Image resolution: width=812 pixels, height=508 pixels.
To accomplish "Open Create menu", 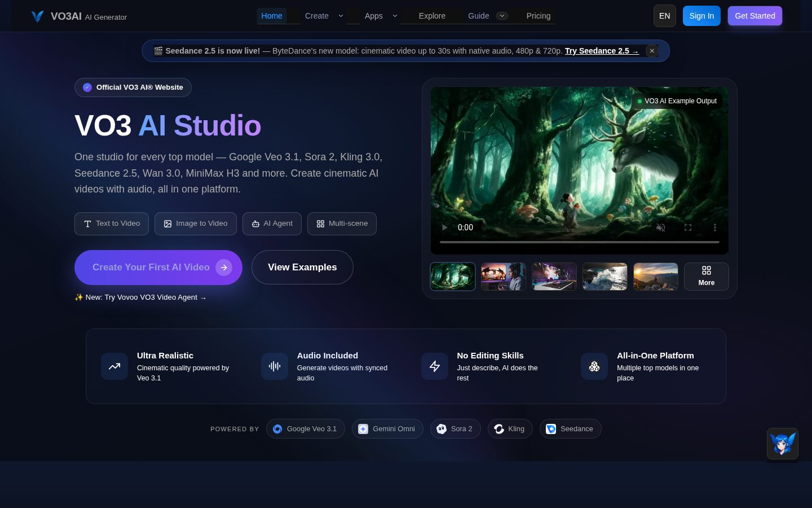I will [x=317, y=16].
